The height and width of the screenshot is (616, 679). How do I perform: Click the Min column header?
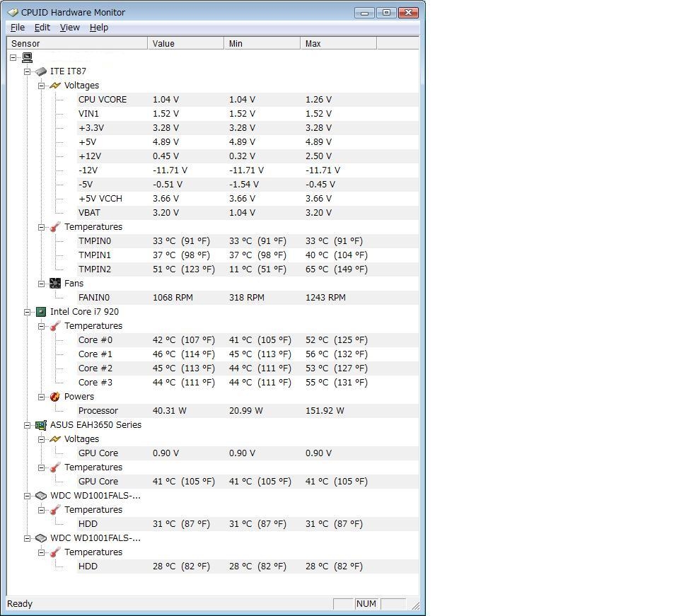point(262,43)
